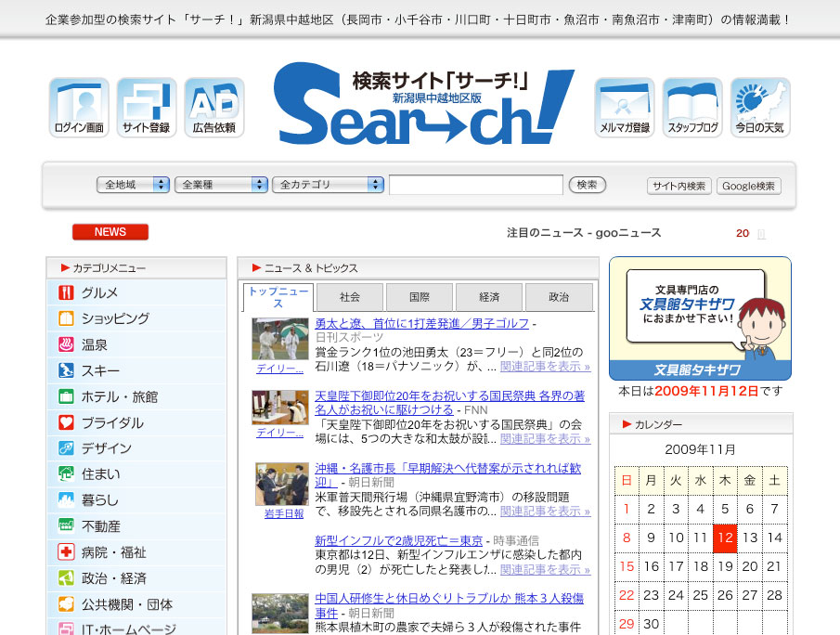Click the 病院・福祉 red cross icon
Viewport: 840px width, 635px height.
[x=66, y=552]
